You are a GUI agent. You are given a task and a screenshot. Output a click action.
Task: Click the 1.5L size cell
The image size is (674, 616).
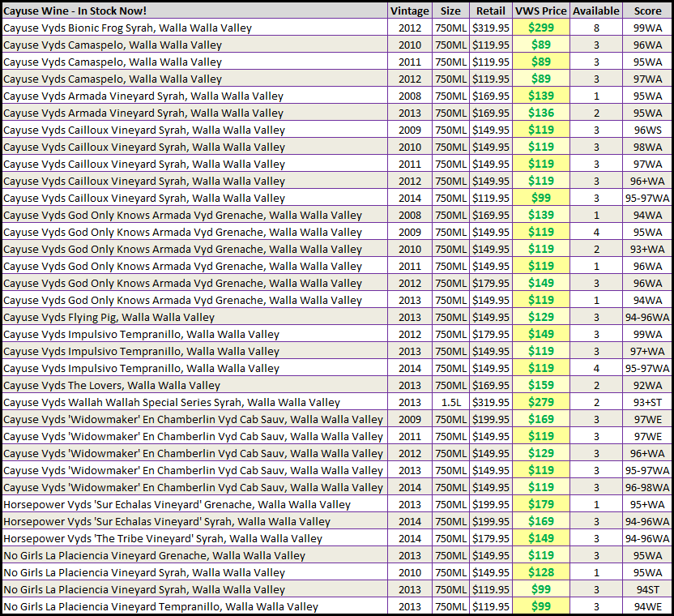click(x=451, y=403)
